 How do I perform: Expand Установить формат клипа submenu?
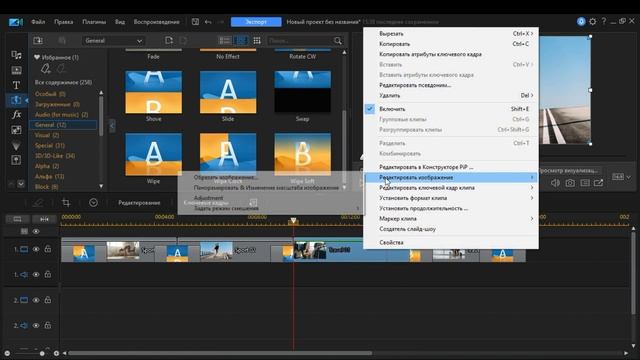(451, 198)
